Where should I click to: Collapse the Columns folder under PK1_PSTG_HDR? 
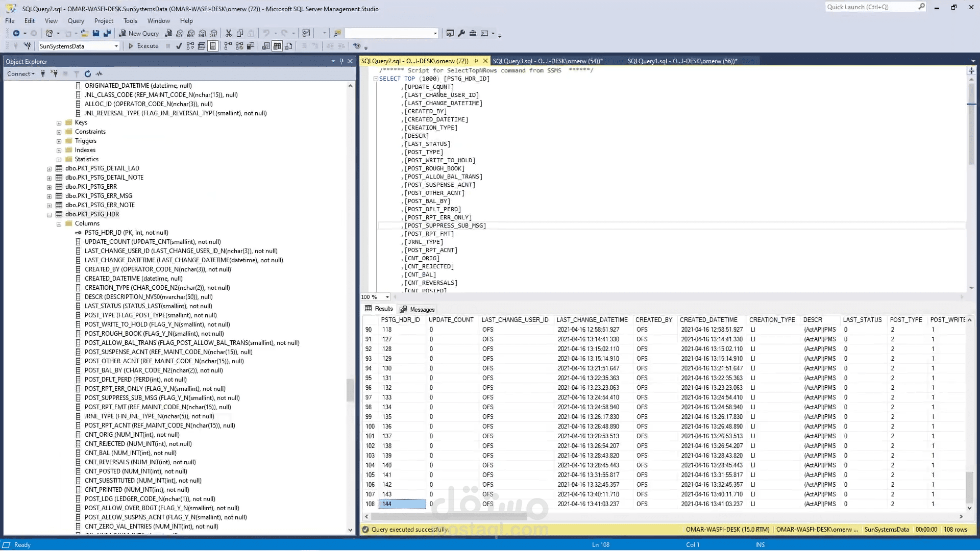59,224
